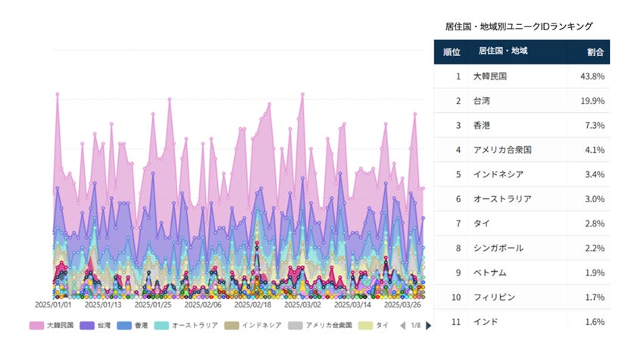Go to previous legend page arrow

tap(403, 326)
